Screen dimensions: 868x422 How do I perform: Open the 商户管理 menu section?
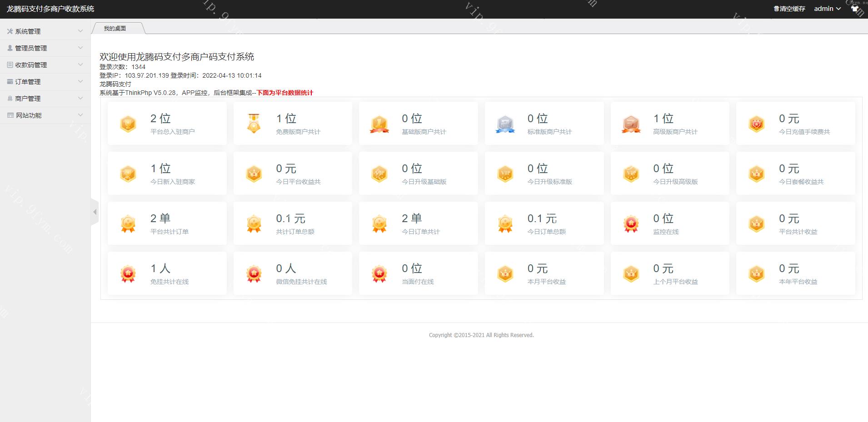click(x=45, y=99)
